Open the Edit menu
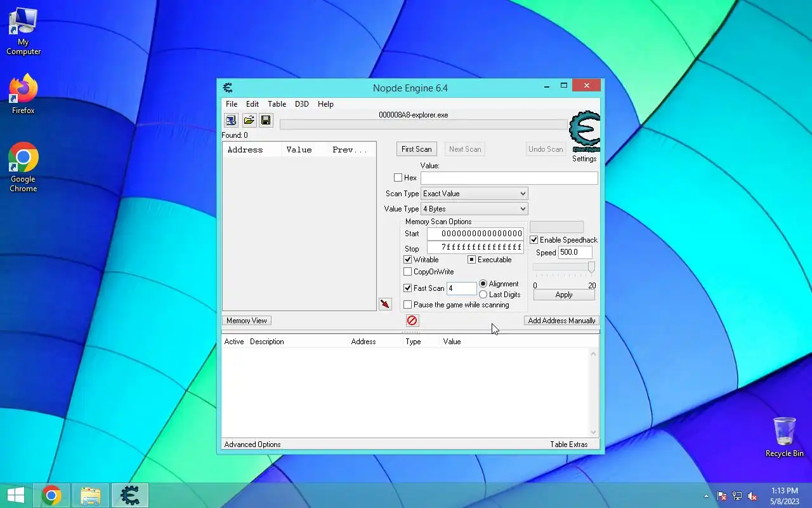The height and width of the screenshot is (508, 812). (252, 104)
